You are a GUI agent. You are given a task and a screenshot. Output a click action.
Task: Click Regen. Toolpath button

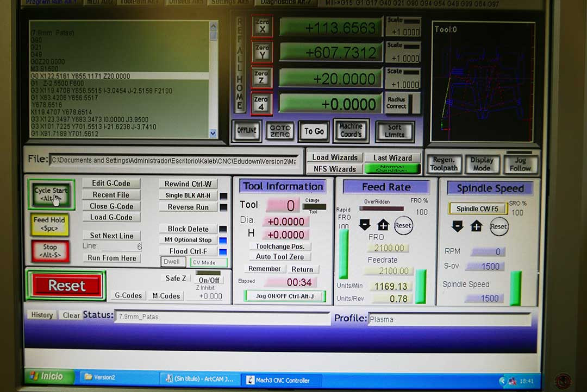coord(444,164)
